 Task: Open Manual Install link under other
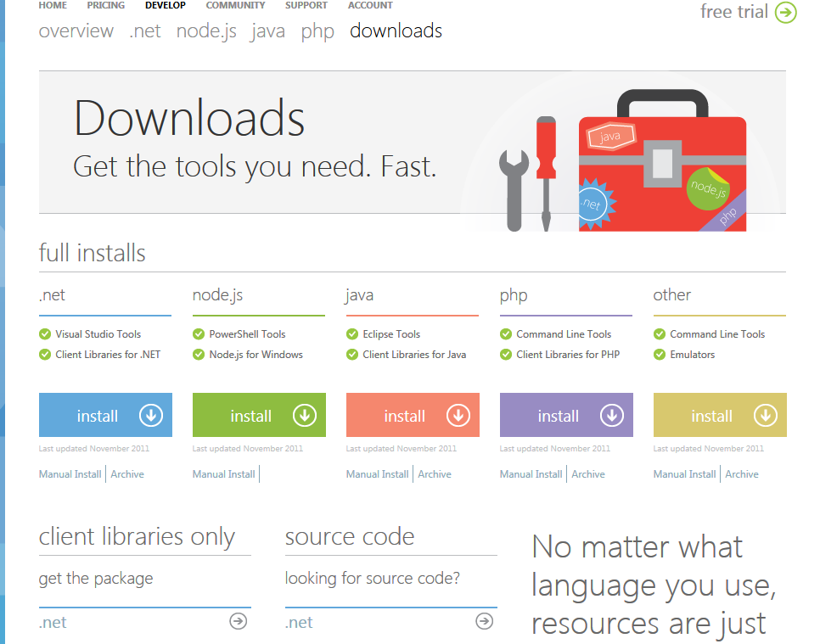[x=684, y=474]
